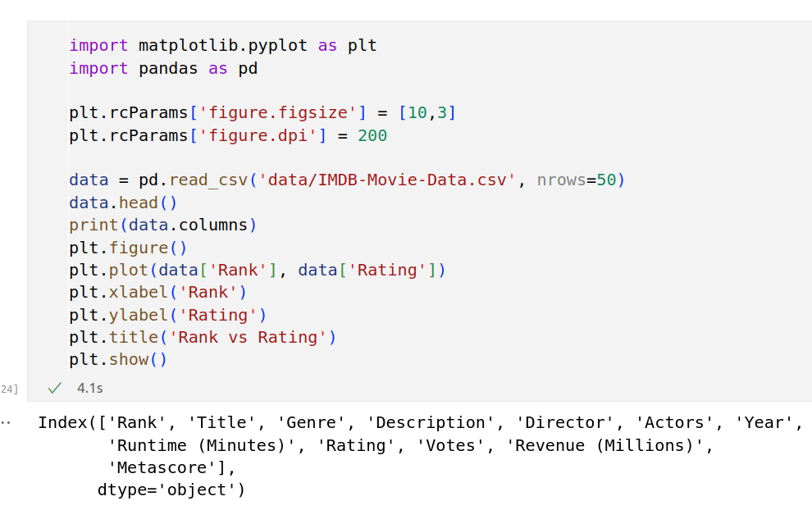Open the output more-actions ellipsis menu
This screenshot has width=812, height=510.
[7, 423]
